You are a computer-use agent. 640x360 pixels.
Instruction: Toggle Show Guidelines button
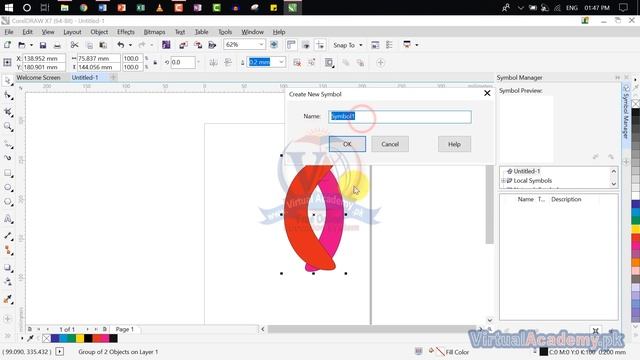pyautogui.click(x=320, y=45)
